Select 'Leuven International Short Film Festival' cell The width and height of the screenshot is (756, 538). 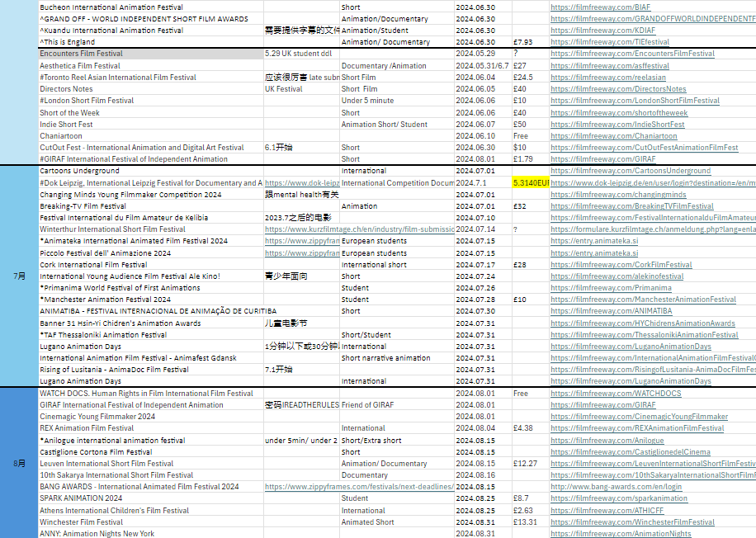point(151,464)
